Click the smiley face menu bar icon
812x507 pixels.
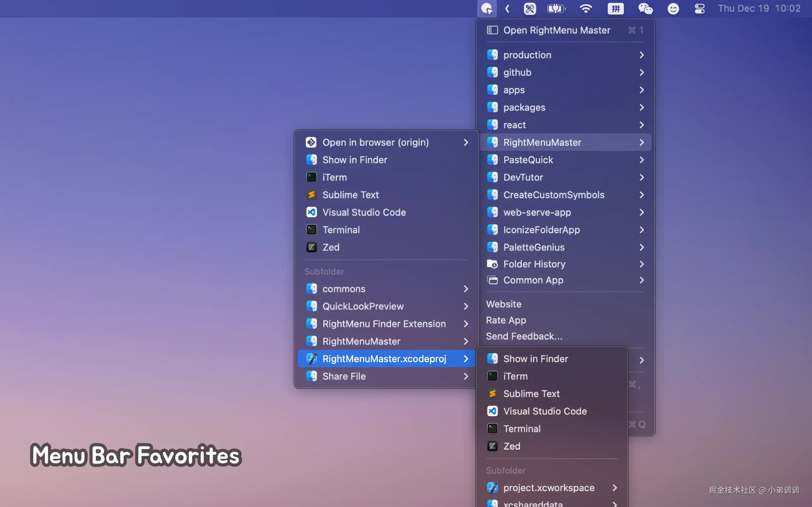673,9
